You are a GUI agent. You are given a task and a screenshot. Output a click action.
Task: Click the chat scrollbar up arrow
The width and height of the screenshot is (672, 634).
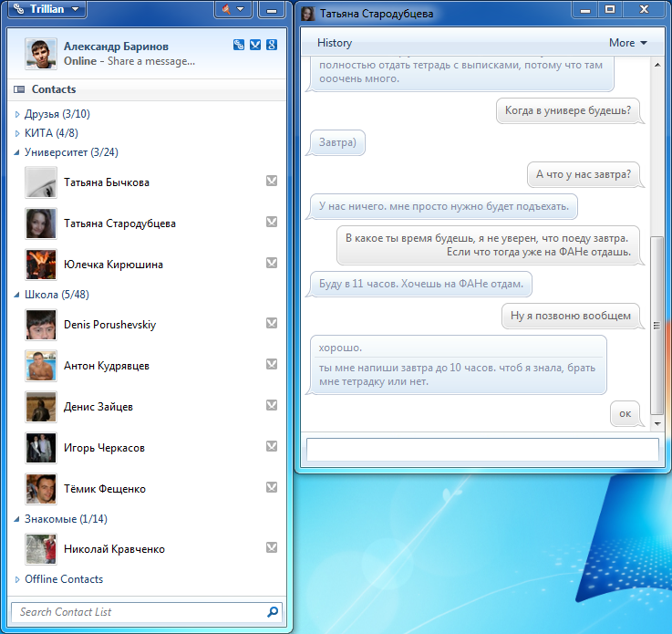pos(657,65)
